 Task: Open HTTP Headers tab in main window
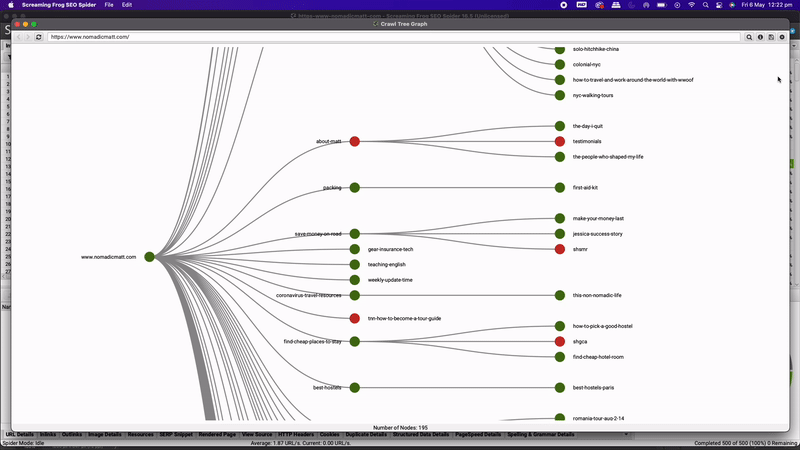[296, 435]
